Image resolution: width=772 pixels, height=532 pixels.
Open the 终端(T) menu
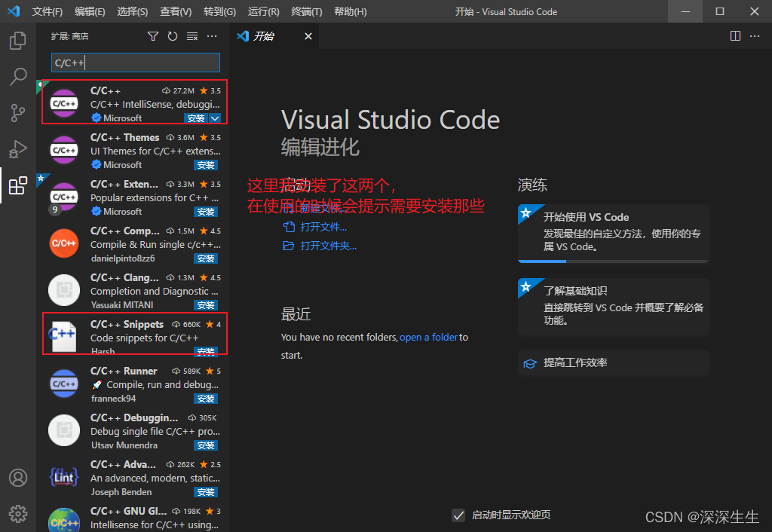(x=307, y=11)
